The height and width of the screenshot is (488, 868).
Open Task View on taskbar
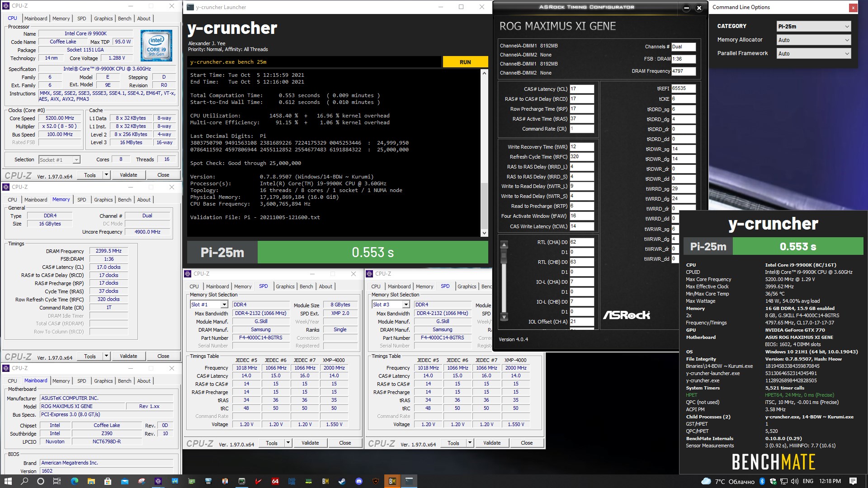pyautogui.click(x=57, y=481)
